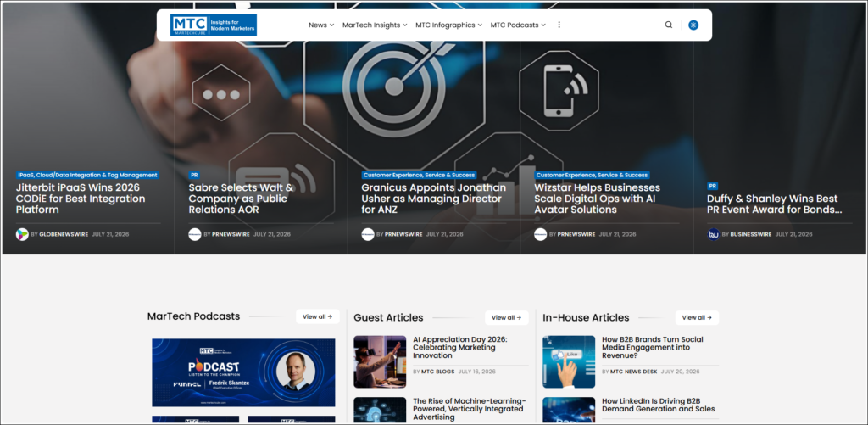The image size is (868, 425).
Task: Open the Granicus Appoints Jonathan Usher article
Action: tap(433, 199)
